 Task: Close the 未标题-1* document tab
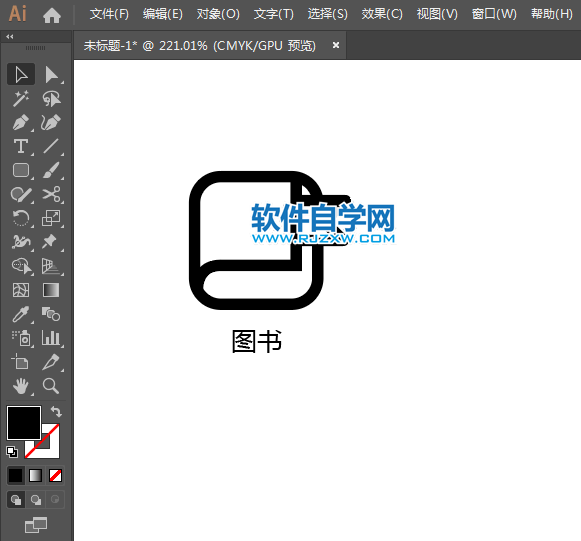click(x=336, y=45)
